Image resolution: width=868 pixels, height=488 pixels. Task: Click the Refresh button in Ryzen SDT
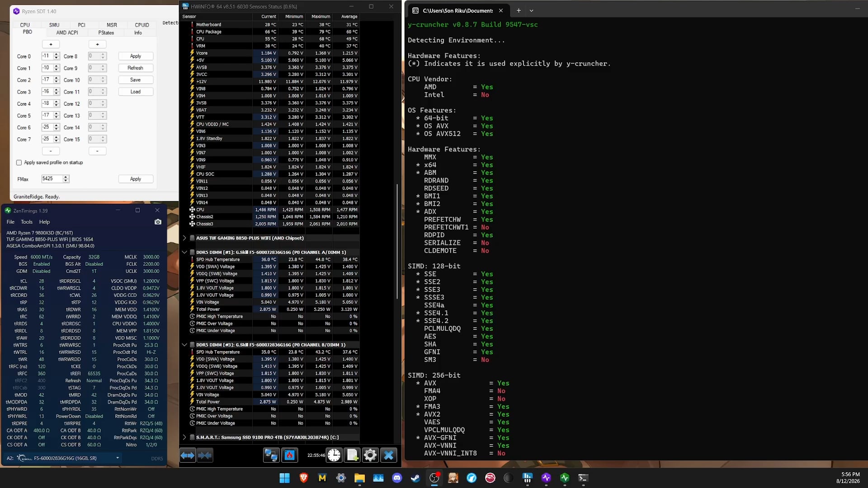136,68
